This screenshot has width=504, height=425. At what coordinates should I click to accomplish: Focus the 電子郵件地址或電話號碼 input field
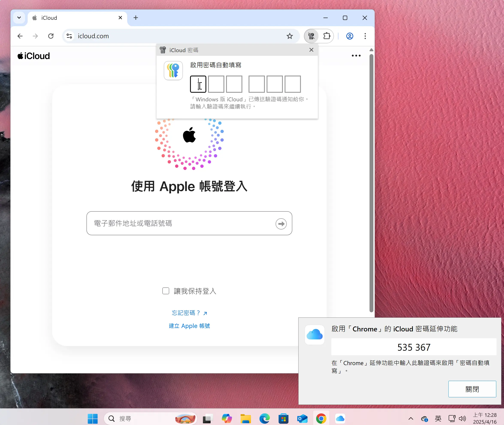189,223
